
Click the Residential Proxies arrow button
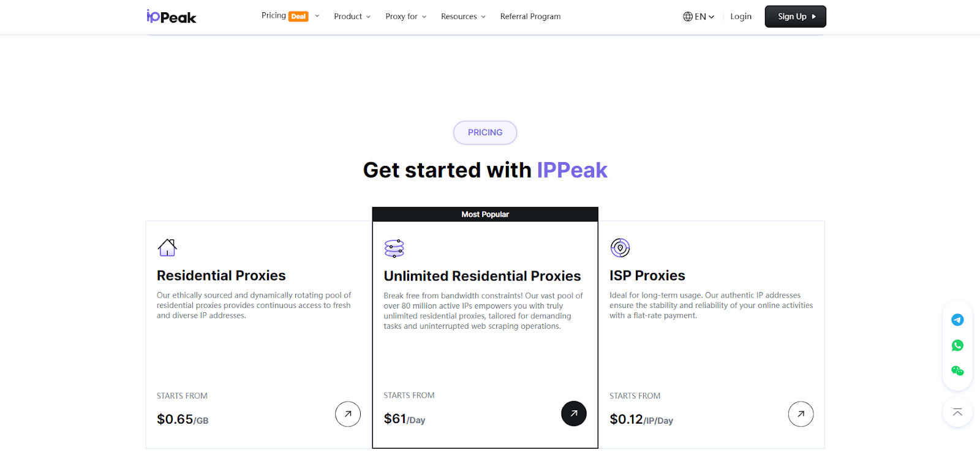[x=348, y=414]
